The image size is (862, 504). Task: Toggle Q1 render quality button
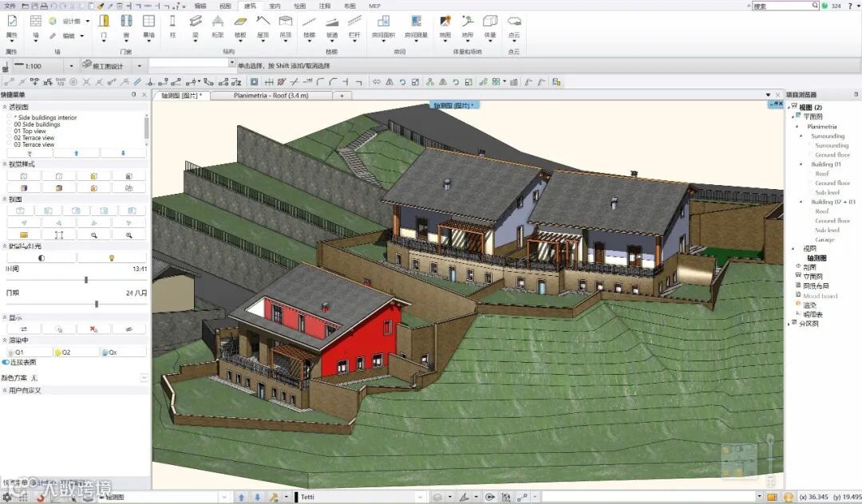coord(30,352)
